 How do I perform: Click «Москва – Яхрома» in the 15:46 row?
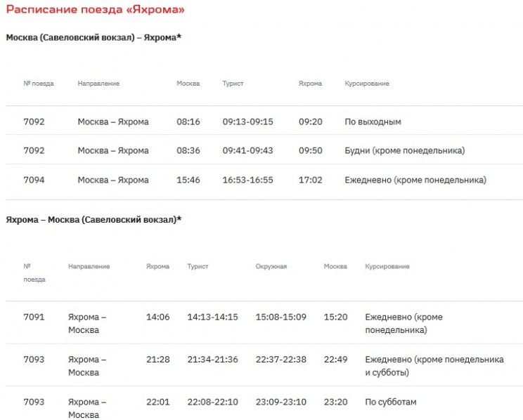click(113, 180)
